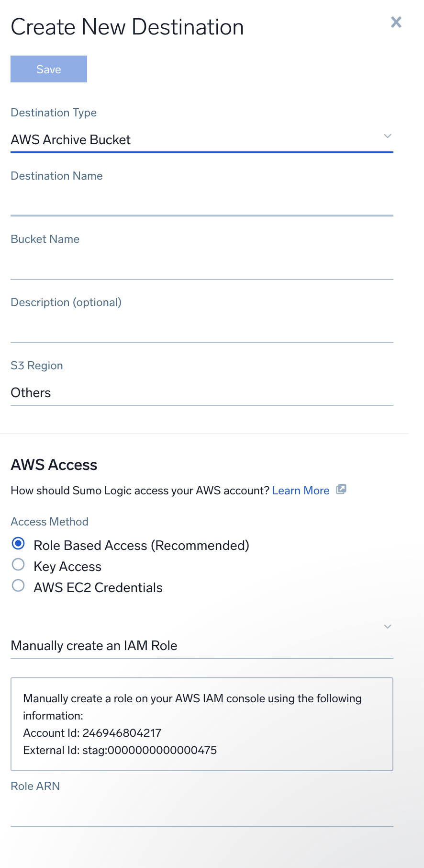
Task: Click the chevron above the IAM Role selector
Action: coord(388,627)
